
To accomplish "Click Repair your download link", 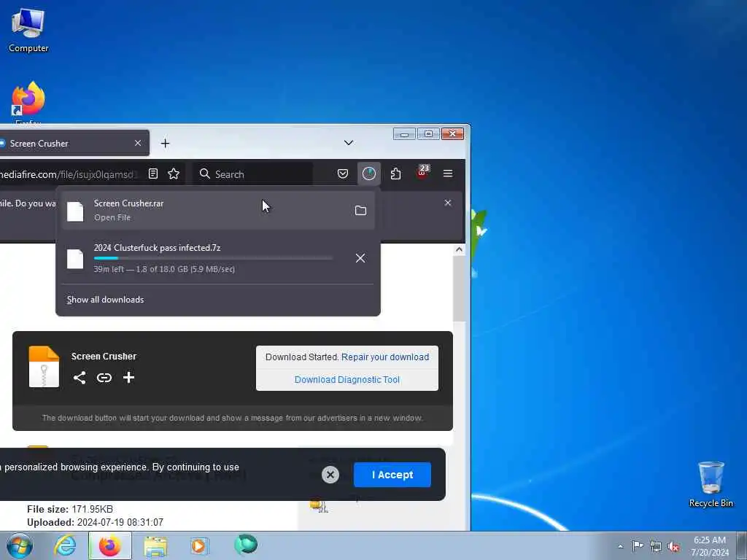I will (x=385, y=357).
